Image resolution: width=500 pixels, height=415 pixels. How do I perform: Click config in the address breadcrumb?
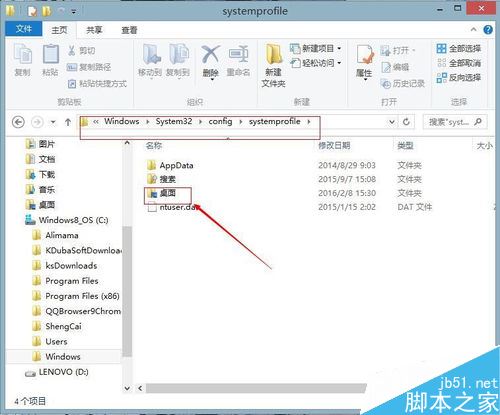[220, 121]
